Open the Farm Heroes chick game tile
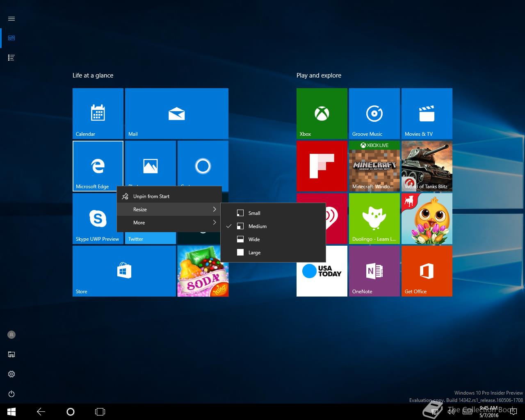 [427, 219]
